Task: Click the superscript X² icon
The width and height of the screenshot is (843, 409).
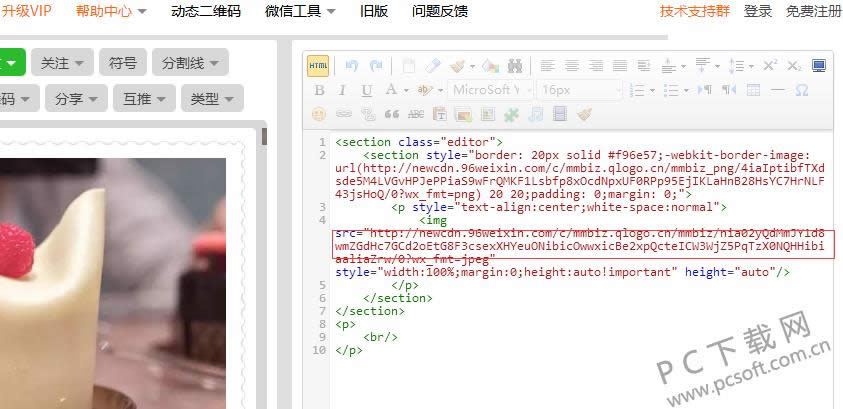Action: tap(770, 66)
